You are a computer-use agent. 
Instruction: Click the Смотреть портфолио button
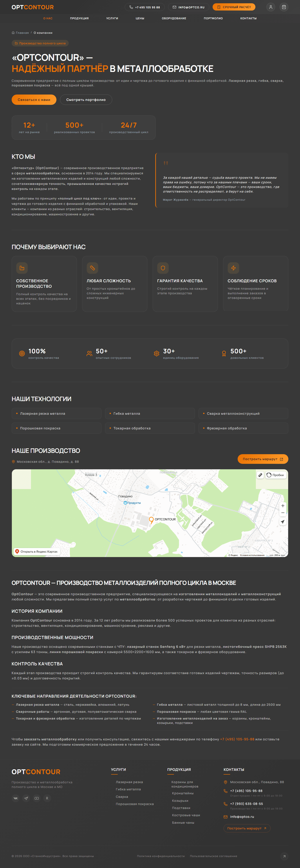[86, 100]
